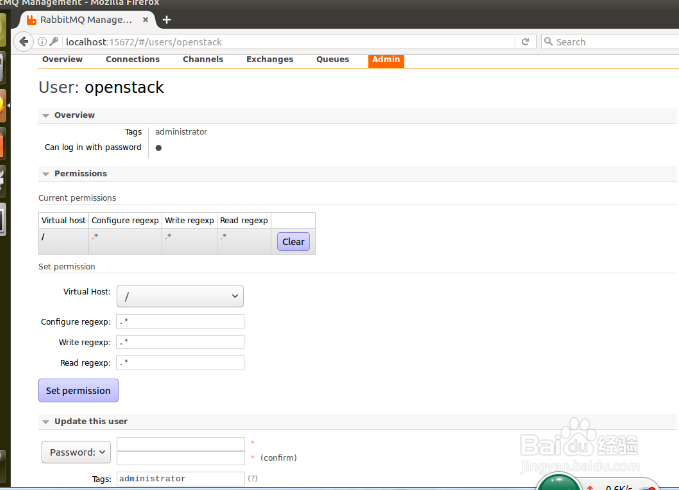This screenshot has width=679, height=490.
Task: Click the password confirm input field
Action: [181, 458]
